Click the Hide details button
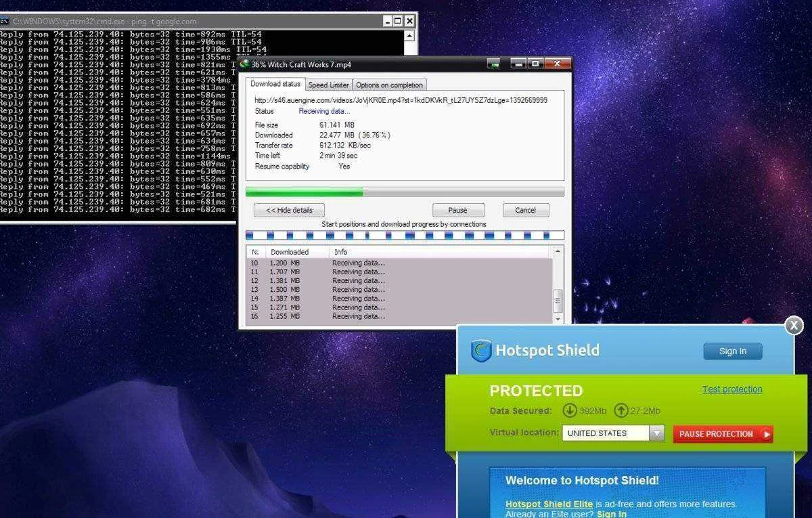This screenshot has width=812, height=518. [289, 210]
